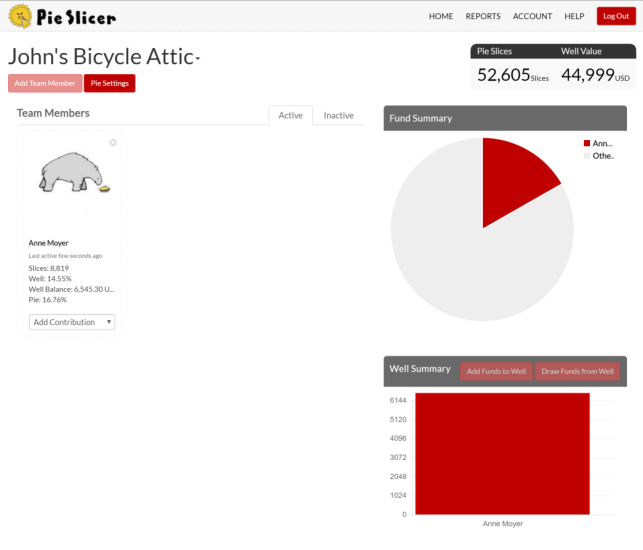Open the ACCOUNT menu
The image size is (643, 550).
532,16
